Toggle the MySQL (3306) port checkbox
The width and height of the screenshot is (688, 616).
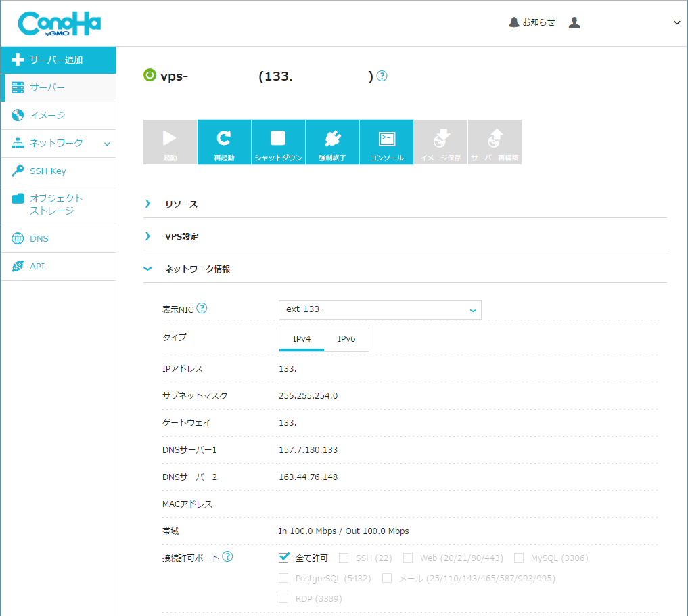tap(519, 558)
